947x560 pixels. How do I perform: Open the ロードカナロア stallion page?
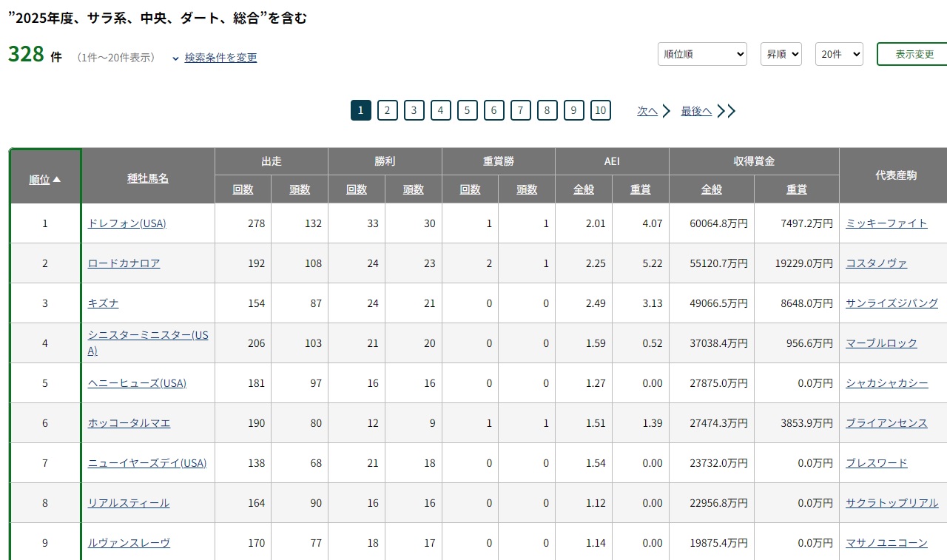pyautogui.click(x=124, y=263)
